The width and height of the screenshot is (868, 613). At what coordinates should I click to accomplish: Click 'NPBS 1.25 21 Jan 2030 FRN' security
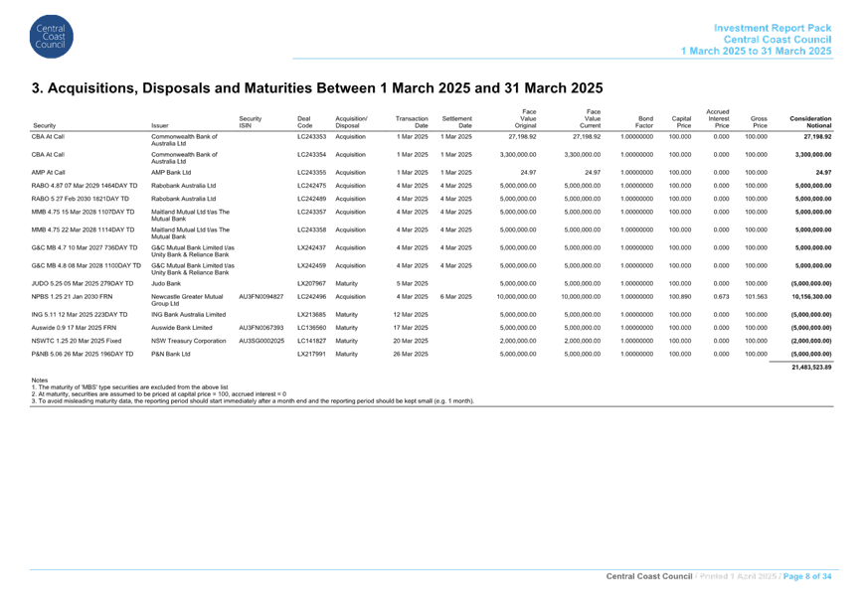pos(72,297)
